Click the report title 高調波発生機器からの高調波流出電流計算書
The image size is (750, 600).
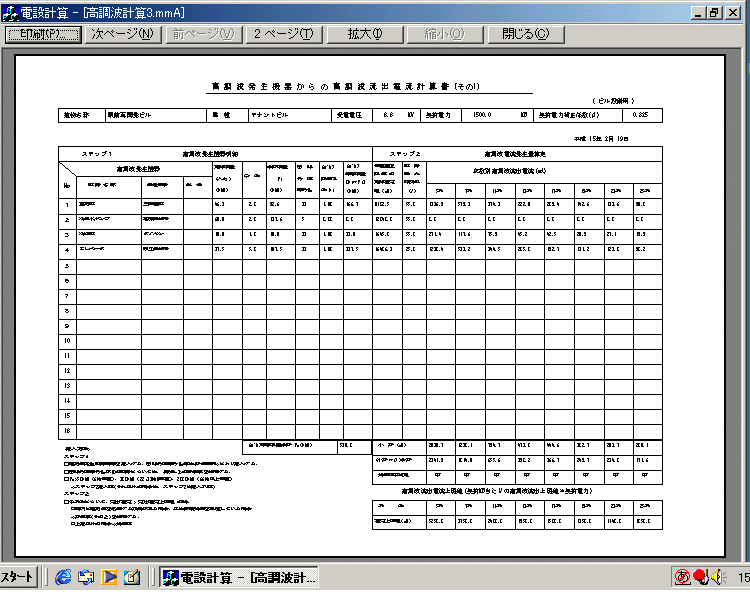[x=331, y=87]
